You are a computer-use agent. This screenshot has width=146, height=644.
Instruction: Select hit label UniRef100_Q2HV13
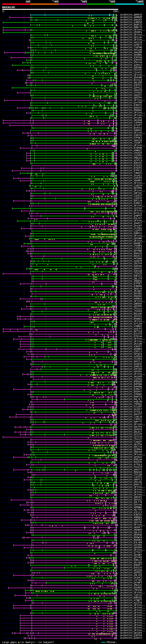coord(131,65)
